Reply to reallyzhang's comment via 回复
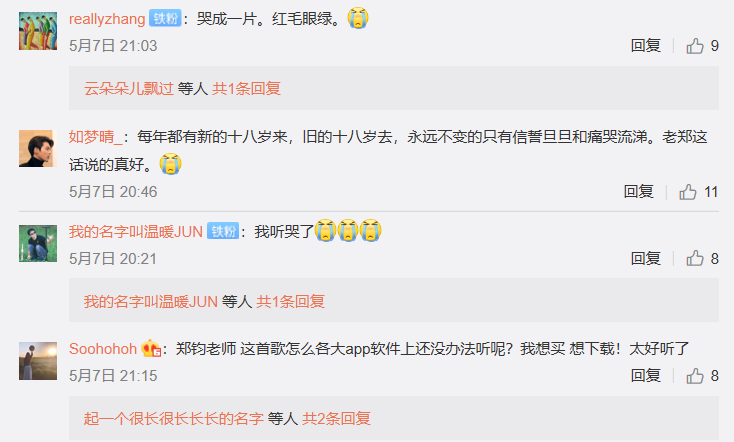Image resolution: width=734 pixels, height=442 pixels. tap(646, 46)
